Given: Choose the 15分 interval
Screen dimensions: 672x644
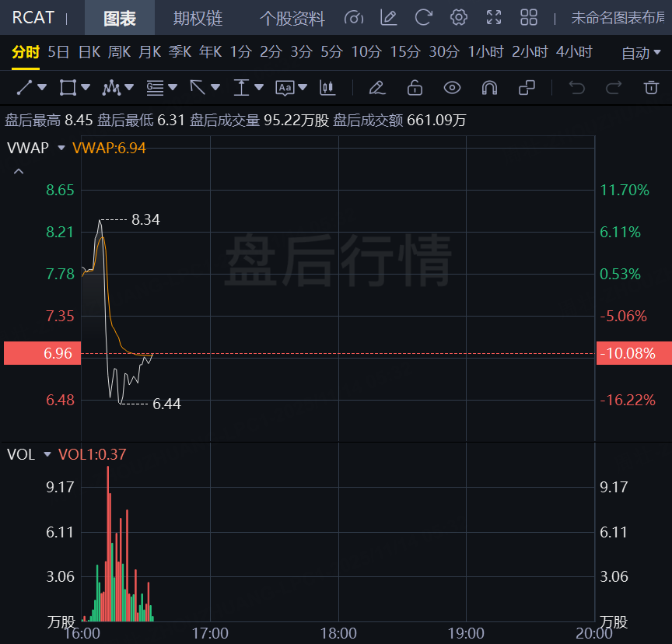Looking at the screenshot, I should pyautogui.click(x=404, y=52).
